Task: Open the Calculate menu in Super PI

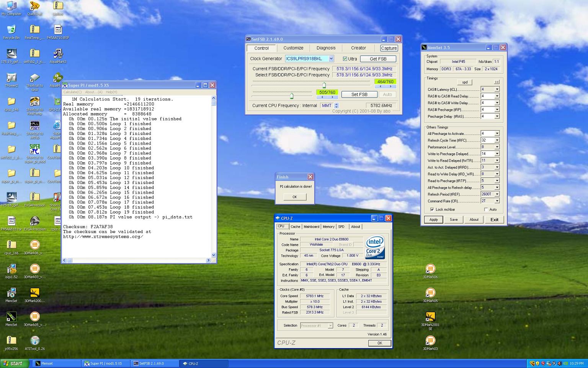Action: [x=72, y=92]
